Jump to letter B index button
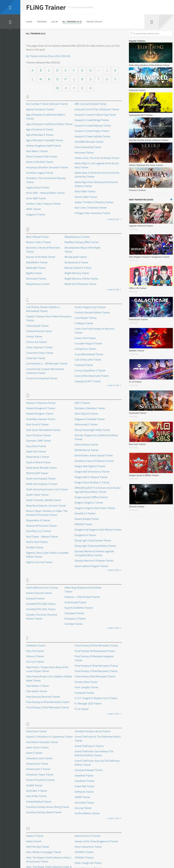 (x=41, y=70)
